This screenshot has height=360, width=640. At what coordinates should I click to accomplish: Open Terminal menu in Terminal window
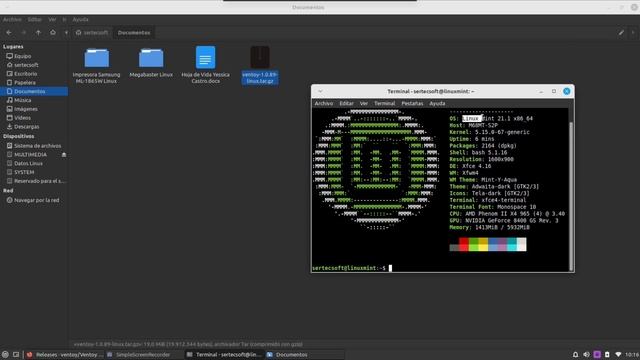(384, 104)
